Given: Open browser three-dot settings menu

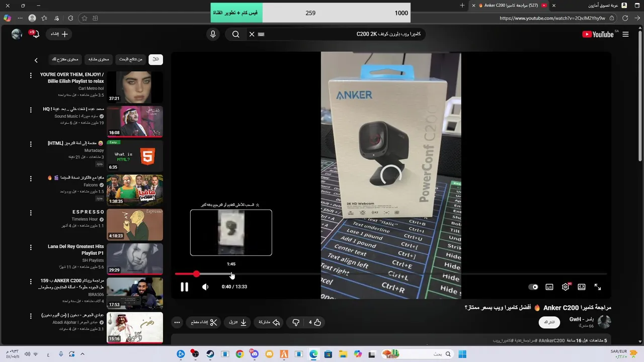Looking at the screenshot, I should (20, 18).
